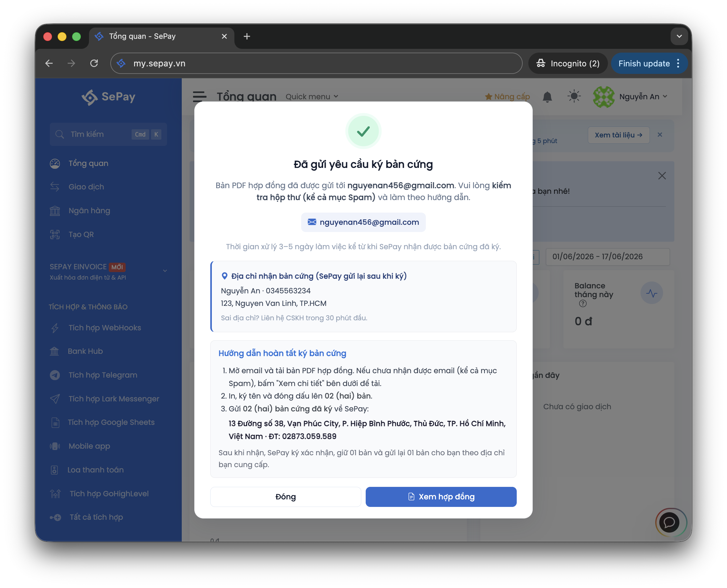Click the Google Sheets document icon
Image resolution: width=727 pixels, height=588 pixels.
pos(55,422)
